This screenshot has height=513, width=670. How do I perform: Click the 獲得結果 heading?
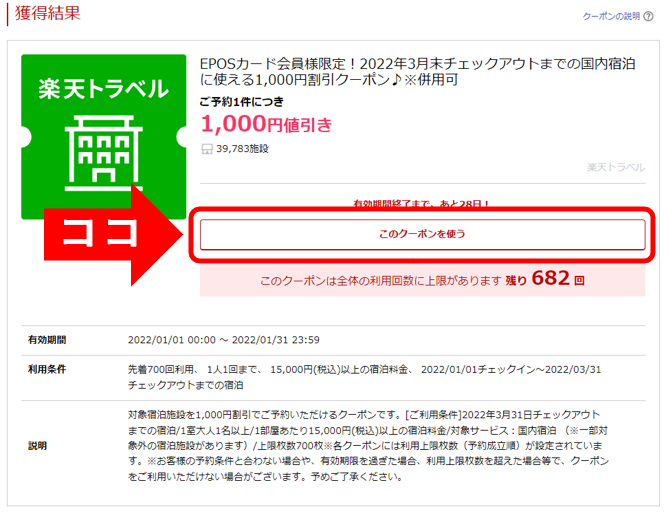[47, 13]
